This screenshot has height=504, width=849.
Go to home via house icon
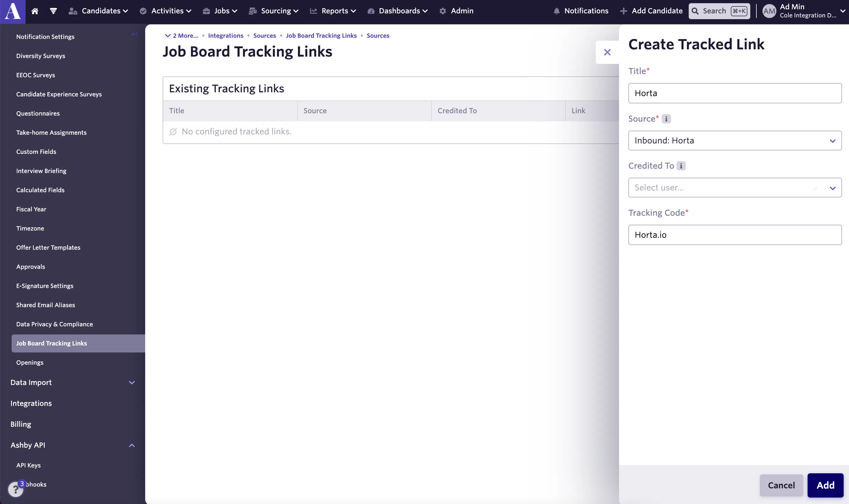35,11
